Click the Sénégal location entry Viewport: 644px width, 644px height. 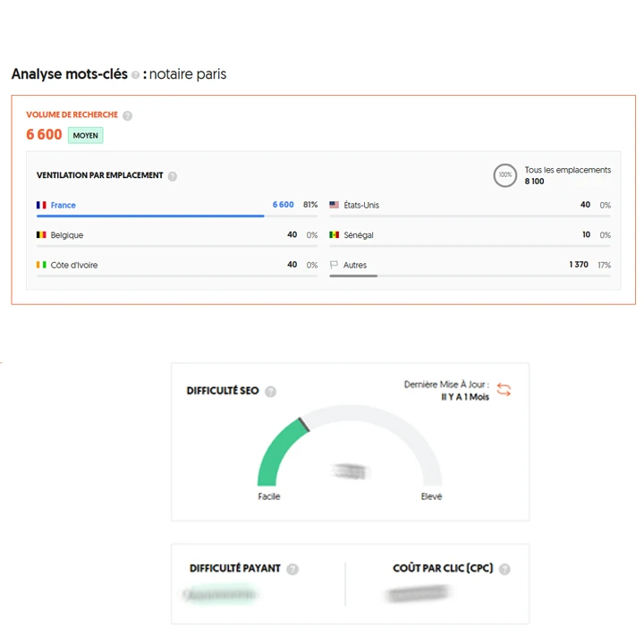pyautogui.click(x=358, y=235)
